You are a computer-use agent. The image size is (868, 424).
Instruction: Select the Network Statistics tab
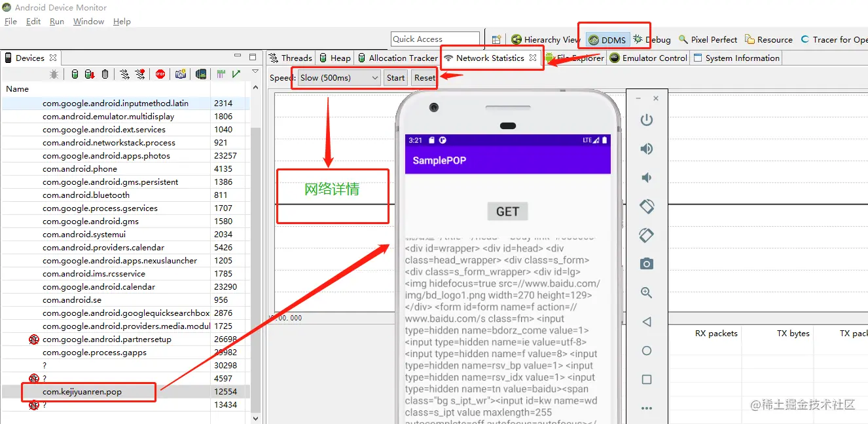click(x=490, y=58)
